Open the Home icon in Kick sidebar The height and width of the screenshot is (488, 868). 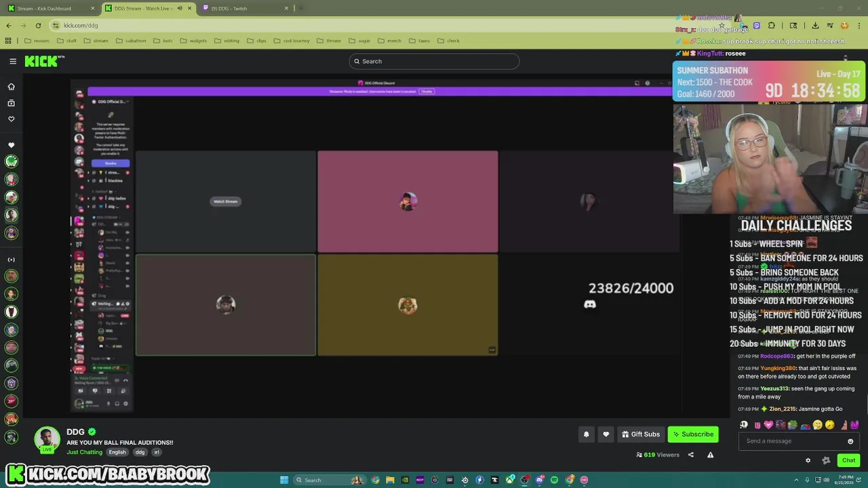coord(11,87)
